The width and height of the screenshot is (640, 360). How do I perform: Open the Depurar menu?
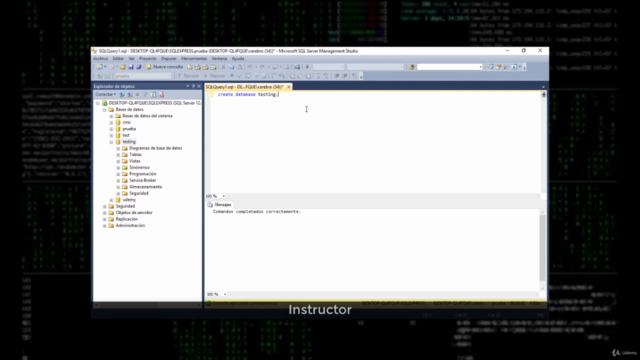coord(169,58)
